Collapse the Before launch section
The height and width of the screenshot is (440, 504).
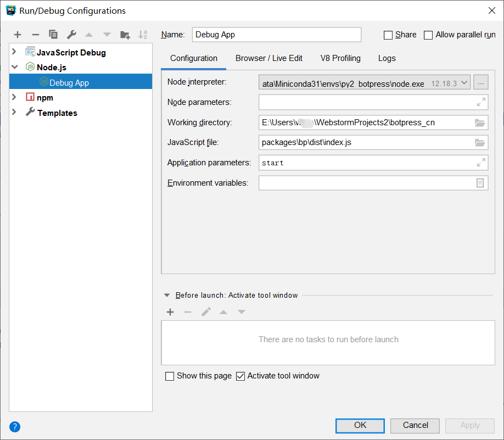pos(167,296)
